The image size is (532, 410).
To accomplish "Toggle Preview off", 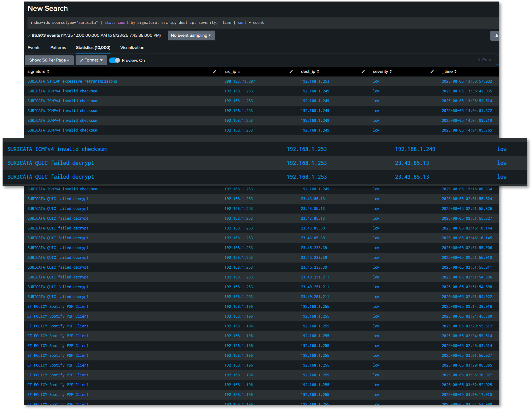I will click(114, 60).
